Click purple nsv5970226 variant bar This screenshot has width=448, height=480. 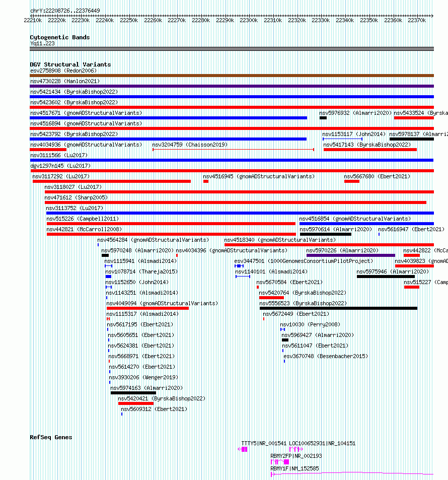(x=350, y=255)
